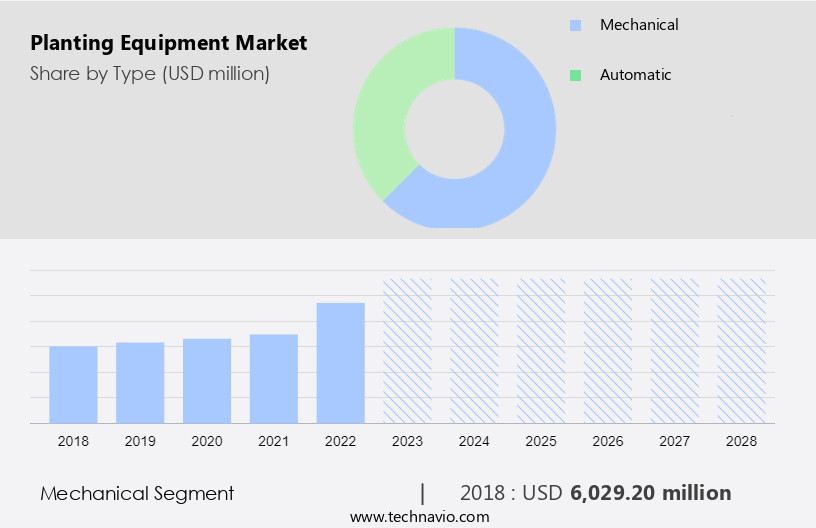816x528 pixels.
Task: Click the 2018 bar in chart
Action: (73, 384)
